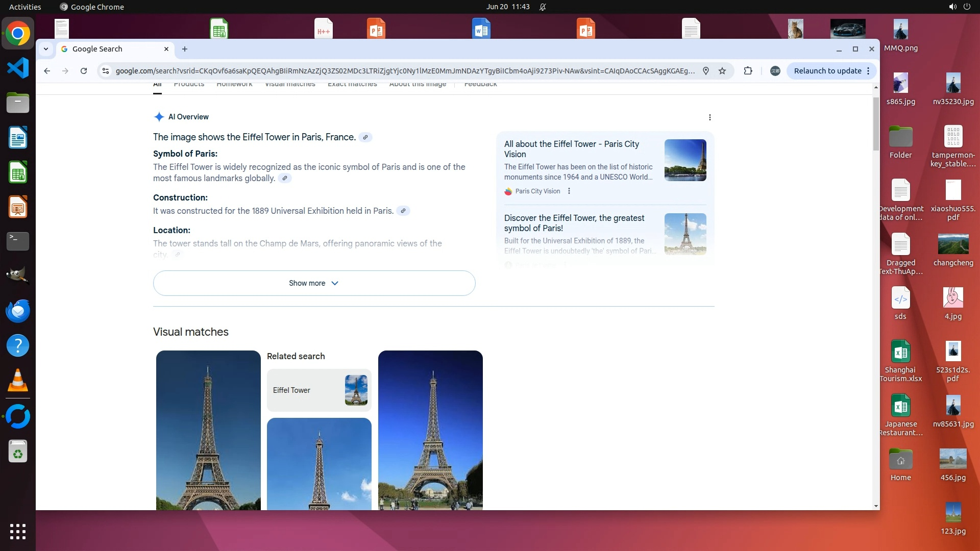Go back with the browser back arrow
Image resolution: width=980 pixels, height=551 pixels.
tap(47, 71)
